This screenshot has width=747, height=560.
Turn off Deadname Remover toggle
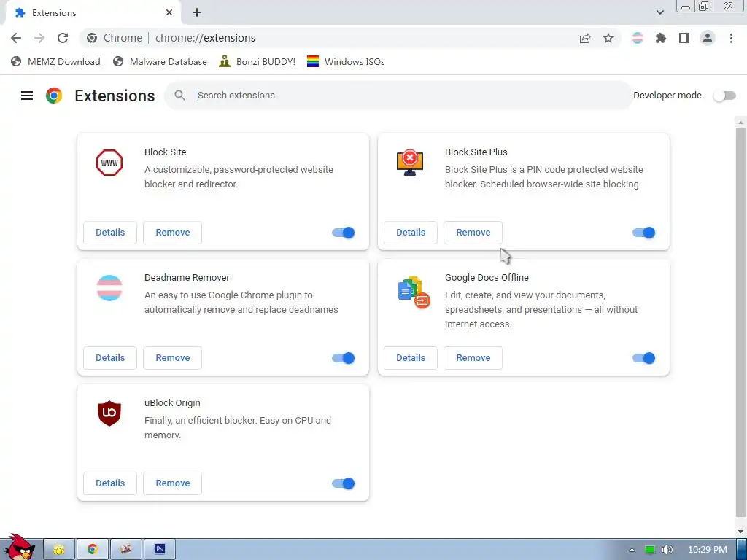tap(344, 357)
